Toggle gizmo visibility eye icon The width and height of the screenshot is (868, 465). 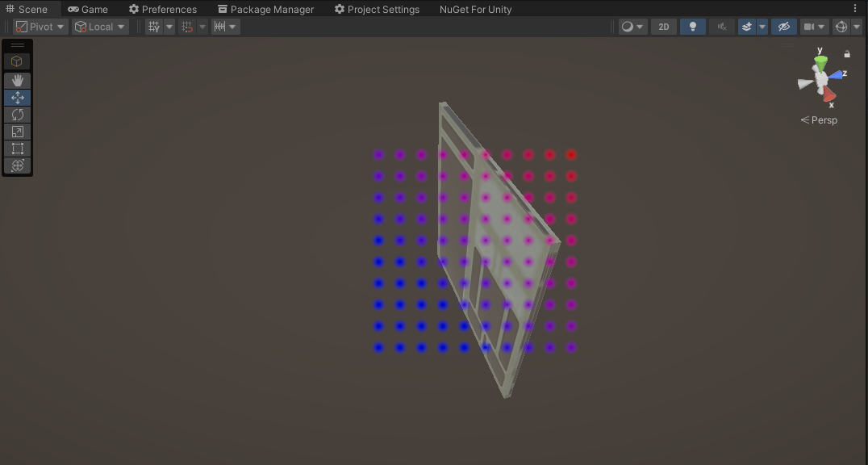tap(783, 27)
